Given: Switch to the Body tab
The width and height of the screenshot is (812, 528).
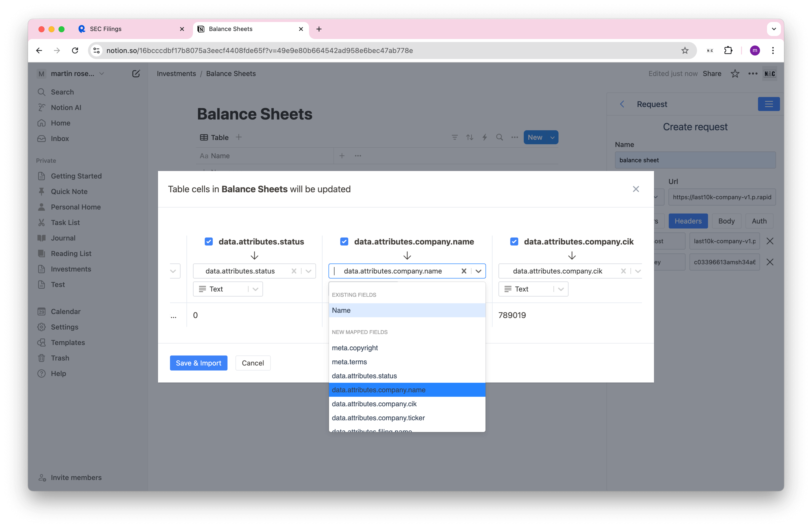Looking at the screenshot, I should coord(726,221).
